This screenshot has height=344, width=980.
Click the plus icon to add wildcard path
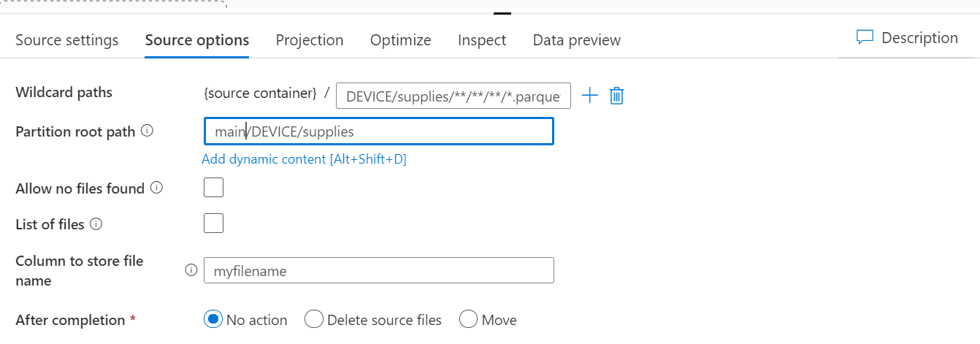click(x=589, y=96)
